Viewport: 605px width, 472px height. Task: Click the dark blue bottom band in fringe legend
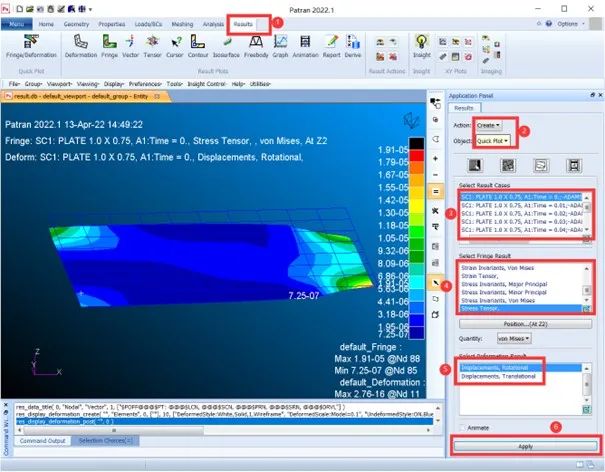click(416, 333)
